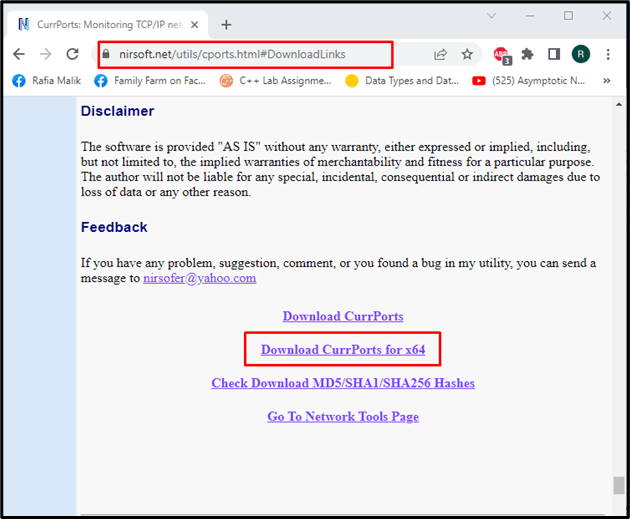Open Go To Network Tools Page
Screen dimensions: 630x519
343,416
